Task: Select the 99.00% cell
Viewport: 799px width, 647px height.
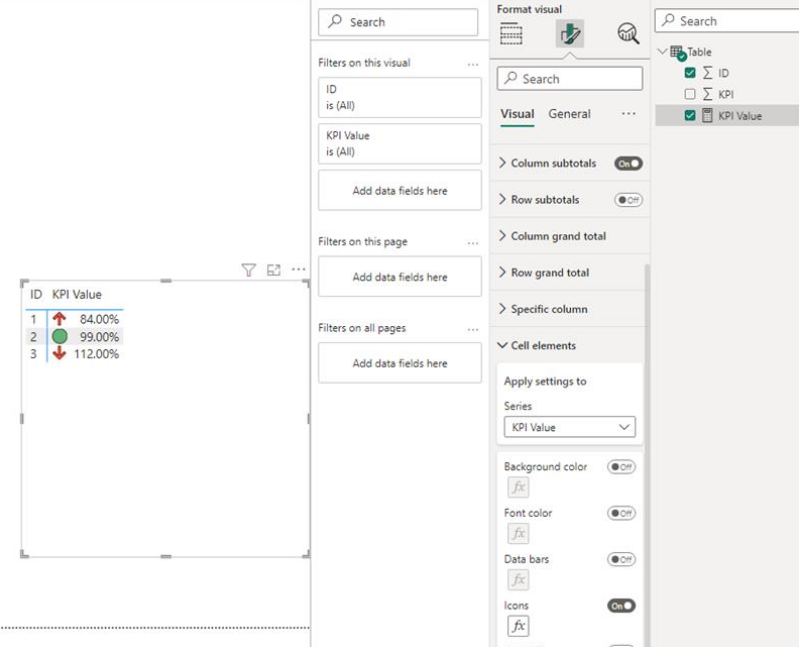Action: pos(99,337)
